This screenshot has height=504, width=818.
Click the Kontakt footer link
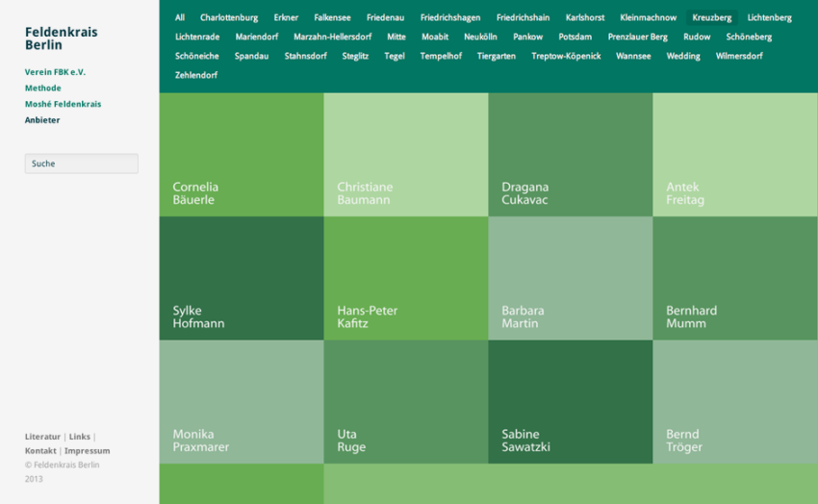40,450
